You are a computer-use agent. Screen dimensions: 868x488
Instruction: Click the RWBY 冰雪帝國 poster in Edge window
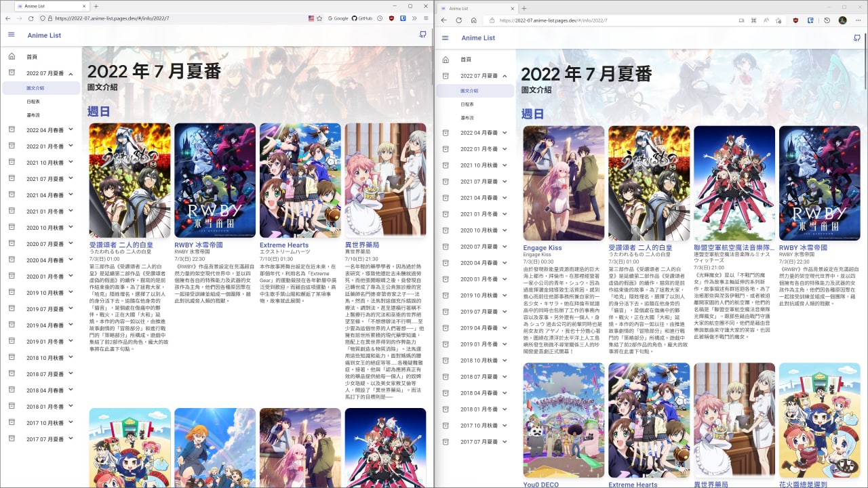tap(820, 183)
